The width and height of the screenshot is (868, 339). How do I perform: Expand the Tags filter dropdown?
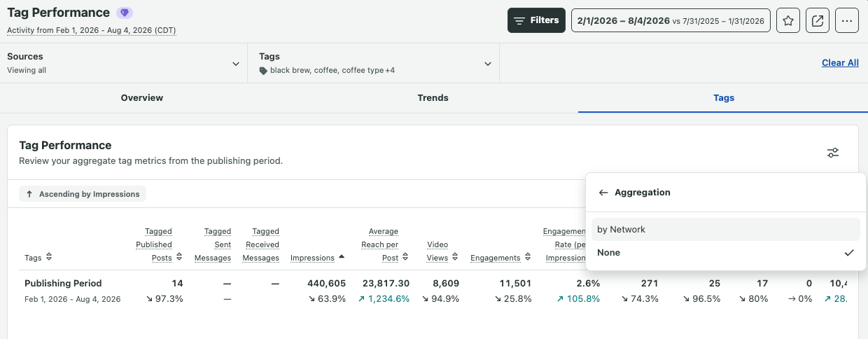374,63
